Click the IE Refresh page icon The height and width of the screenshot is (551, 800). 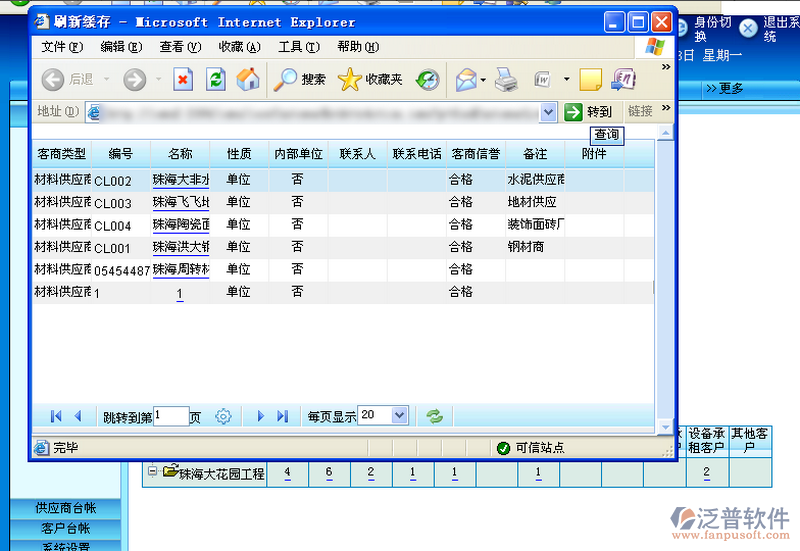[x=215, y=79]
